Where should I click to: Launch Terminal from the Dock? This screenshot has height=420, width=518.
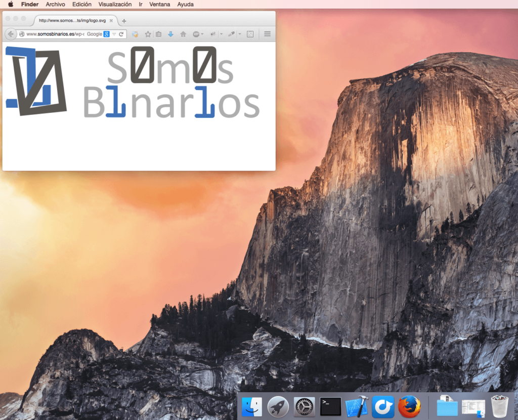tap(330, 406)
